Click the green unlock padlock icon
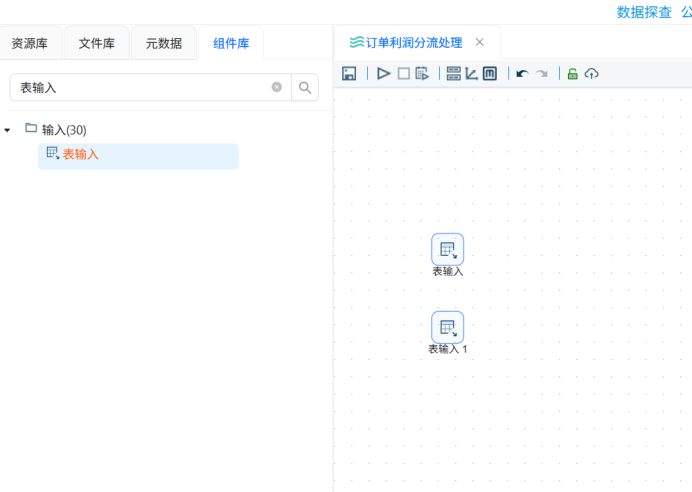This screenshot has height=492, width=692. (572, 73)
